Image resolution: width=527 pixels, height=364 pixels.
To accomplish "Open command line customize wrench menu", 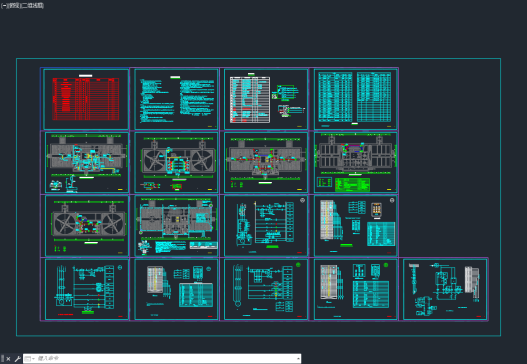I will (x=17, y=359).
